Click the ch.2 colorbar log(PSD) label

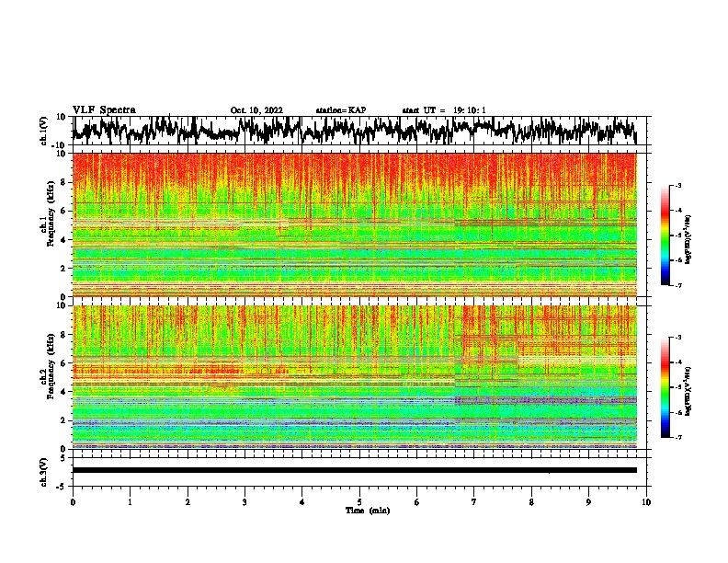tap(688, 391)
